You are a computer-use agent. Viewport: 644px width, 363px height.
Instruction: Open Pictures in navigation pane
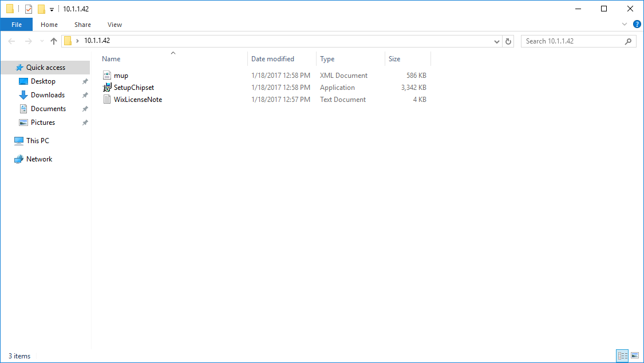[43, 123]
